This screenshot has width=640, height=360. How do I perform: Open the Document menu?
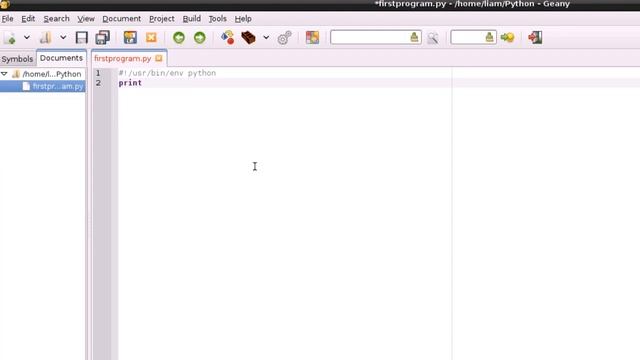coord(122,19)
